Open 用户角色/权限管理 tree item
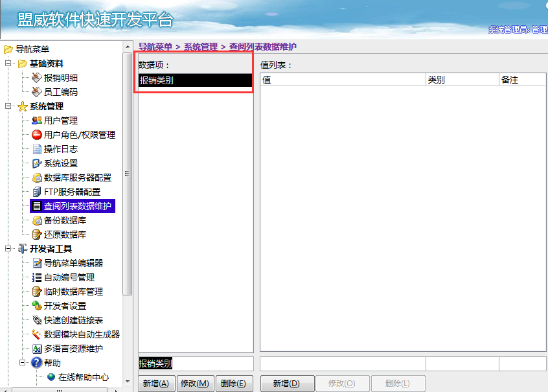 click(80, 135)
